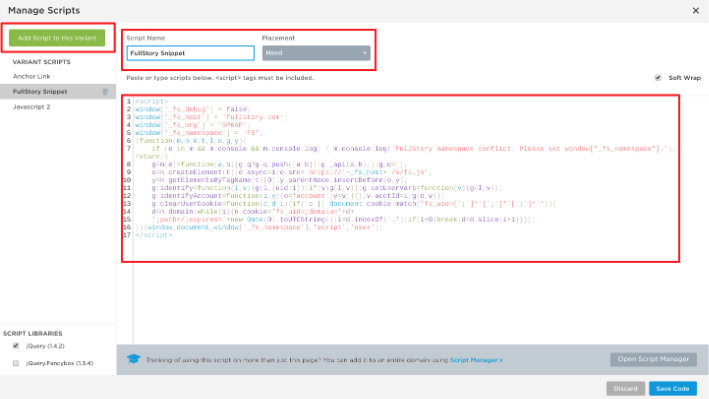Click the opening script tag on line 1
709x399 pixels.
[x=151, y=101]
